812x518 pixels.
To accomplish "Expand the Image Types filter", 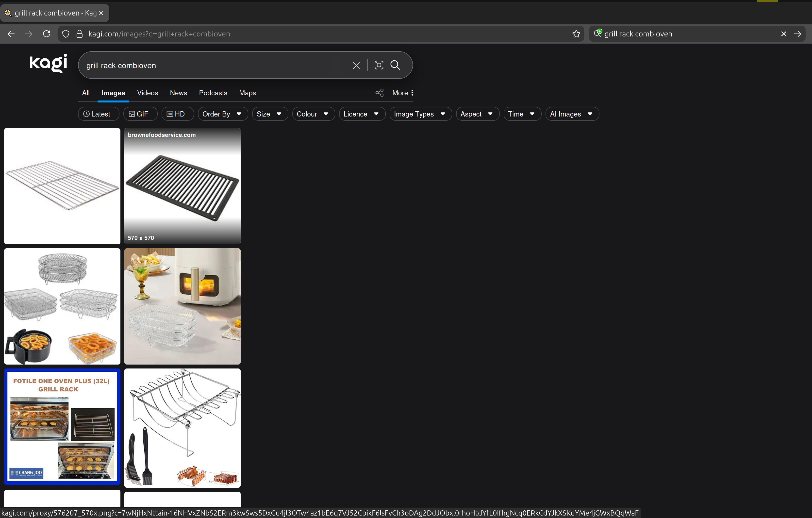I will click(420, 114).
